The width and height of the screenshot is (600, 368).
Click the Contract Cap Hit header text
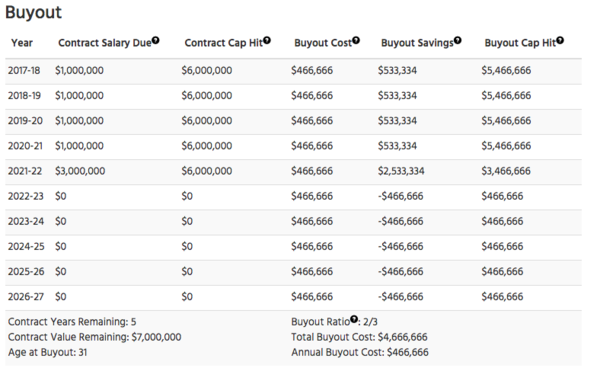click(x=224, y=43)
